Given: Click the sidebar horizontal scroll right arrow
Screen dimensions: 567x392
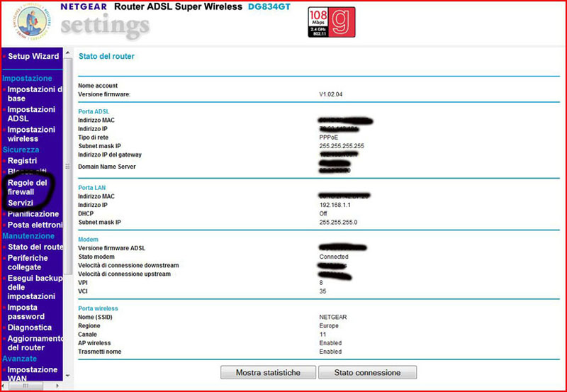Looking at the screenshot, I should 57,386.
